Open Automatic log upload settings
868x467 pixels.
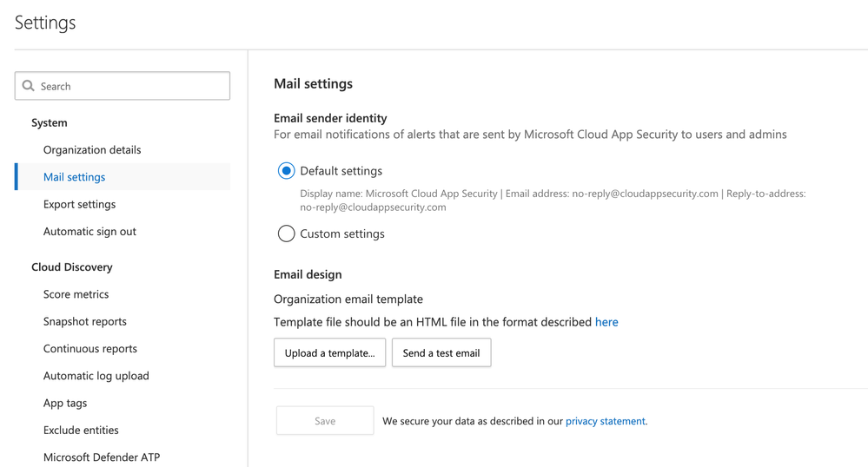click(96, 376)
